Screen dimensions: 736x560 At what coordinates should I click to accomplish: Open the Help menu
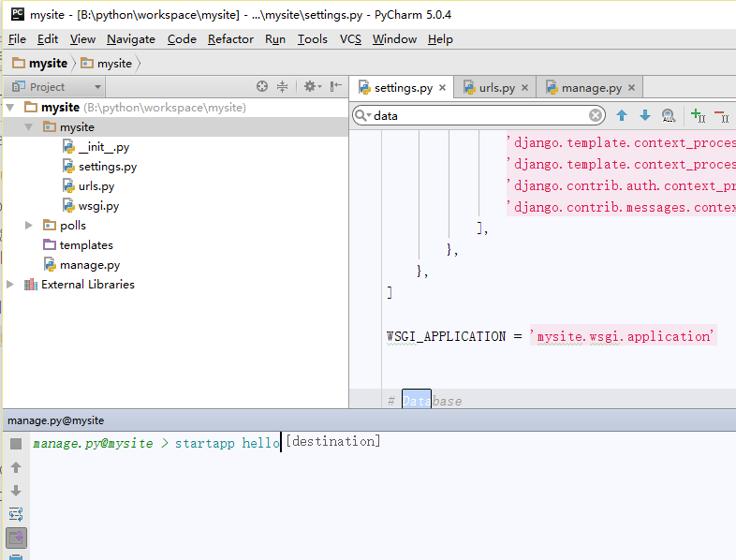440,39
